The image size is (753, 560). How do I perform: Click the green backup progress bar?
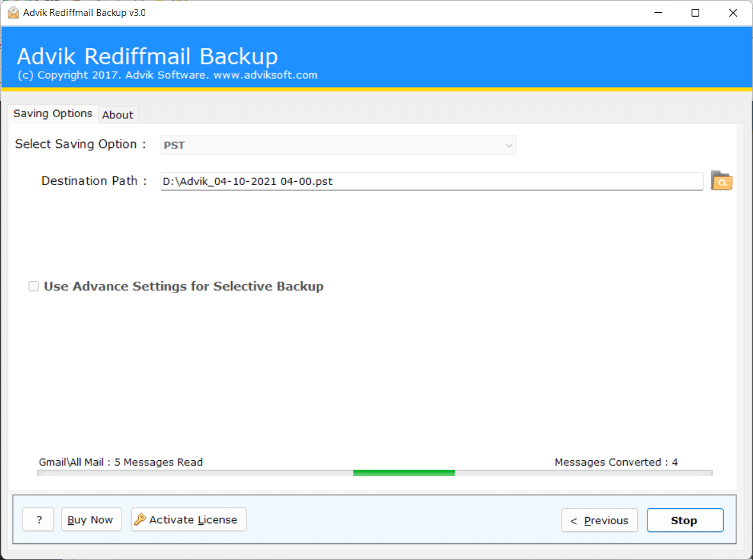374,473
